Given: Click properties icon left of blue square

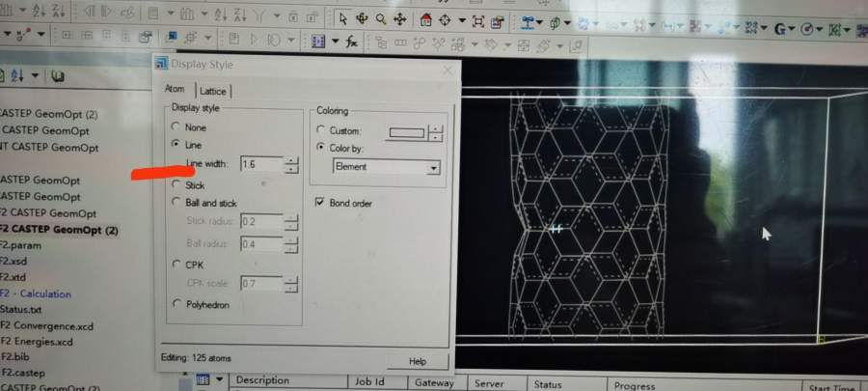Looking at the screenshot, I should pyautogui.click(x=145, y=37).
